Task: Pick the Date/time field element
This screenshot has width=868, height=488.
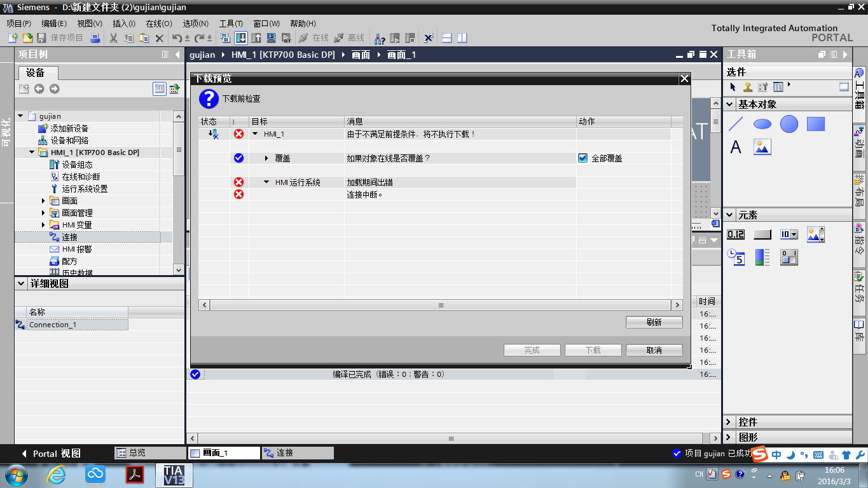Action: pyautogui.click(x=736, y=257)
